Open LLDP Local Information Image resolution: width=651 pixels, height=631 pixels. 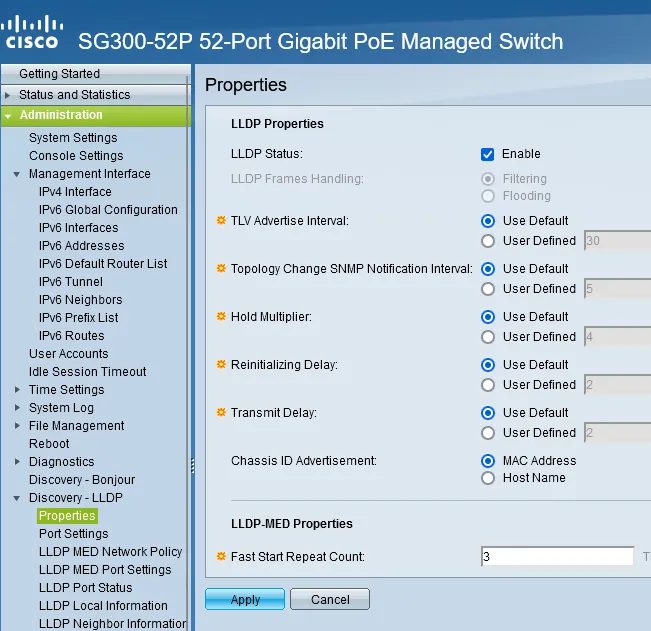point(103,606)
